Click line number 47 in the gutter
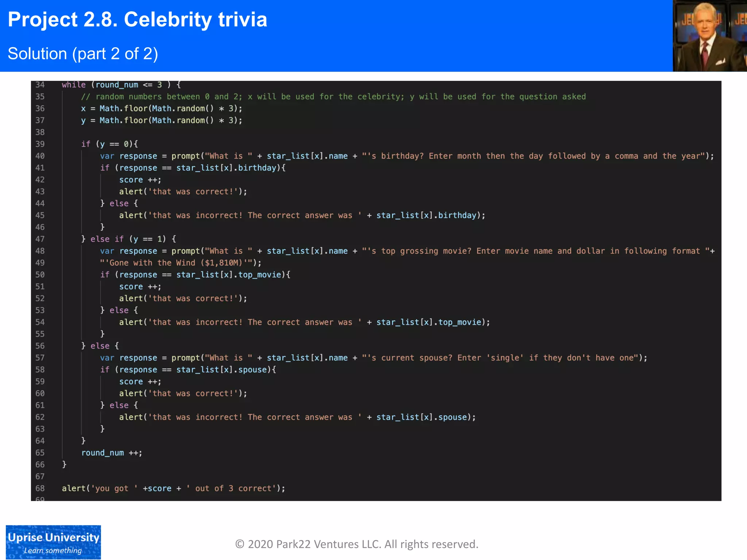This screenshot has width=747, height=560. coord(40,239)
